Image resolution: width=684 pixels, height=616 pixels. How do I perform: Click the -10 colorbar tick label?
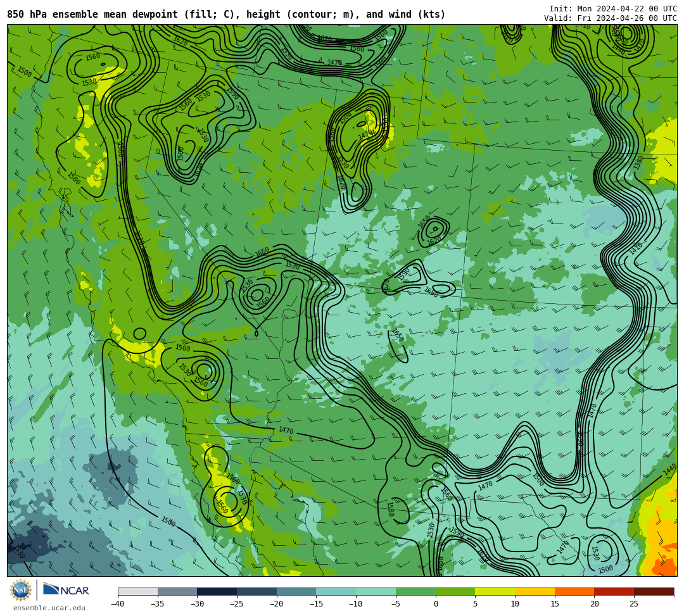(x=356, y=604)
